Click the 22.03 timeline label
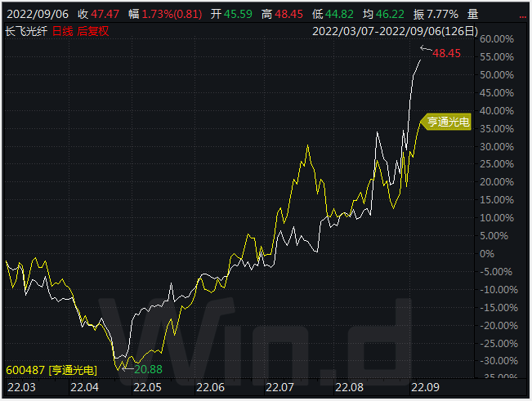Image resolution: width=532 pixels, height=401 pixels. pyautogui.click(x=21, y=387)
